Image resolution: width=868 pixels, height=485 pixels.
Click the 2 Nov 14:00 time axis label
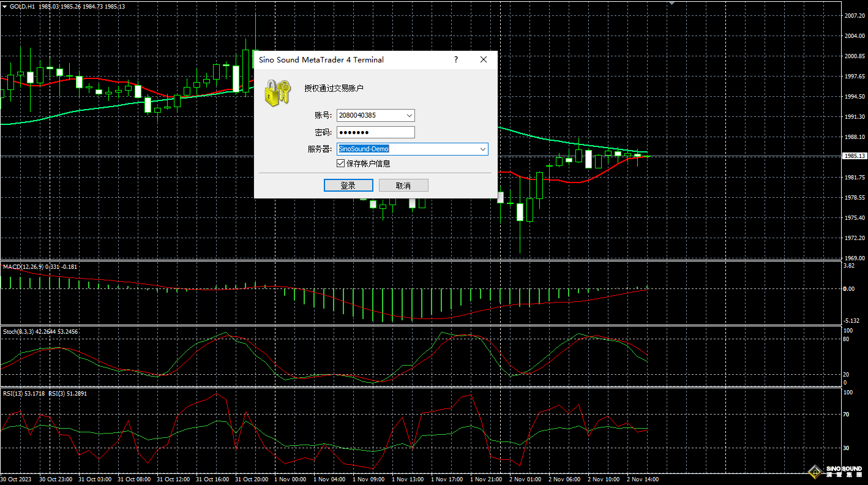click(642, 479)
